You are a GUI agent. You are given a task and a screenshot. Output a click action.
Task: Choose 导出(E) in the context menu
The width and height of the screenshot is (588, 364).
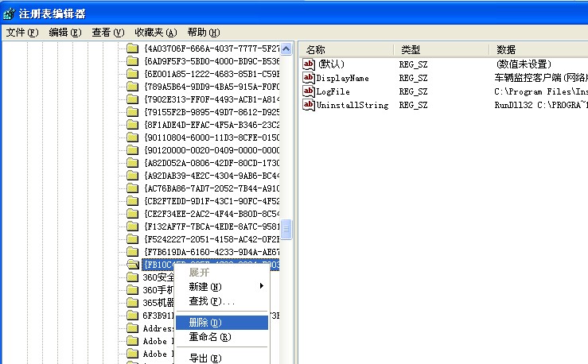tap(204, 358)
